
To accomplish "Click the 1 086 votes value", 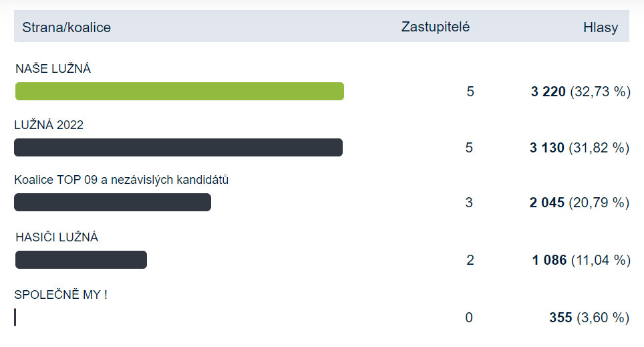I will (x=549, y=260).
